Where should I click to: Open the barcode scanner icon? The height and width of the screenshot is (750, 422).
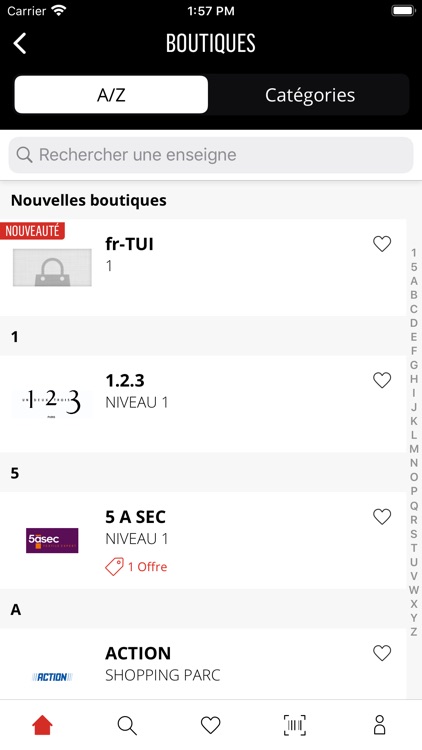click(295, 725)
